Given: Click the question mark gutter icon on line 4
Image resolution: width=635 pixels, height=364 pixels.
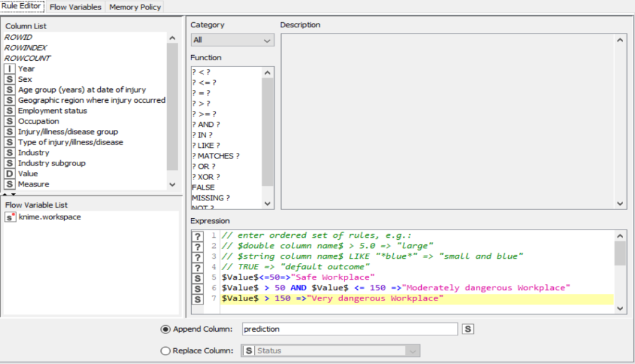Looking at the screenshot, I should point(197,268).
